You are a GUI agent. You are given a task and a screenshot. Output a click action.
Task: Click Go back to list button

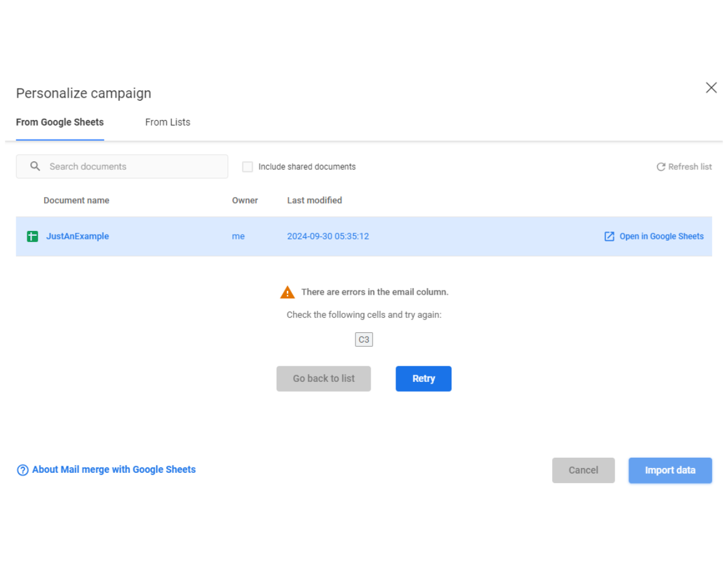(x=324, y=378)
